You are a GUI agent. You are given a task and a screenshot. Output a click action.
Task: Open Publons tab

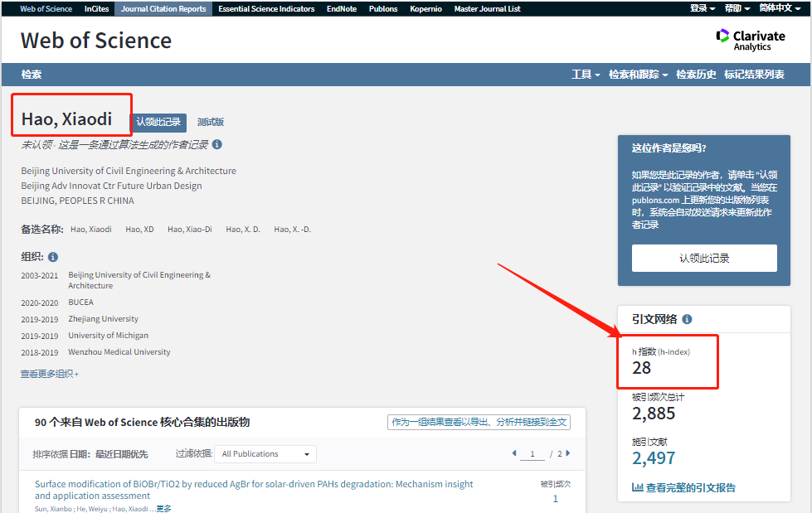point(383,9)
